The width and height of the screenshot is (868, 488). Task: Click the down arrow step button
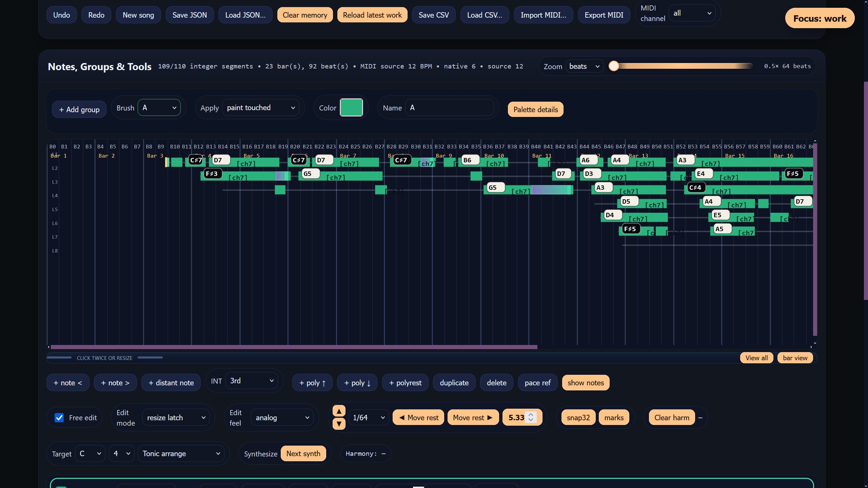tap(339, 424)
